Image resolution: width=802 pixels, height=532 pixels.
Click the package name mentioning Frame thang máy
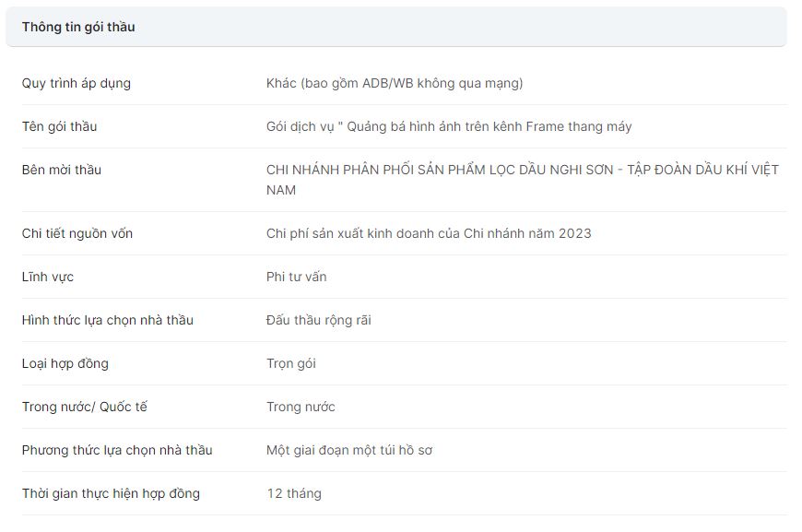coord(449,126)
